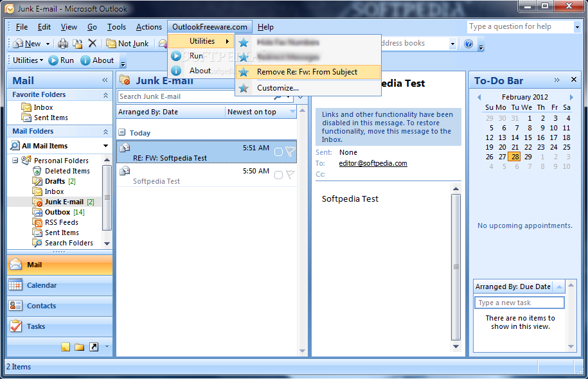Go to previous month in calendar
Screen dimensions: 588x379
tap(479, 98)
